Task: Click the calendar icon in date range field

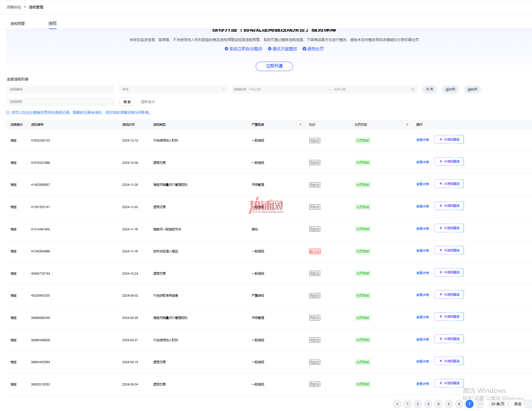Action: (413, 90)
